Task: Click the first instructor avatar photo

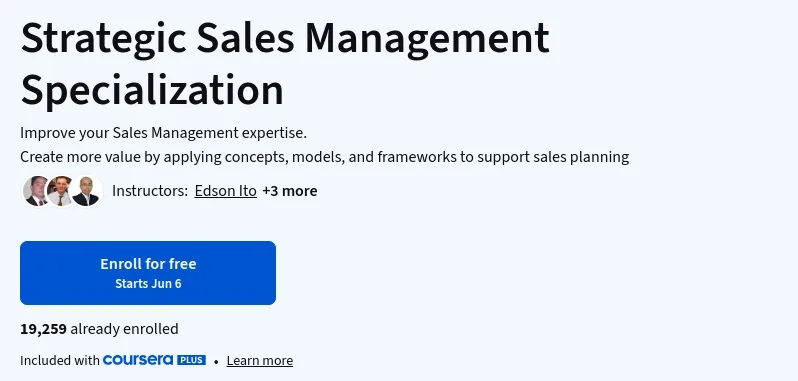Action: 36,191
